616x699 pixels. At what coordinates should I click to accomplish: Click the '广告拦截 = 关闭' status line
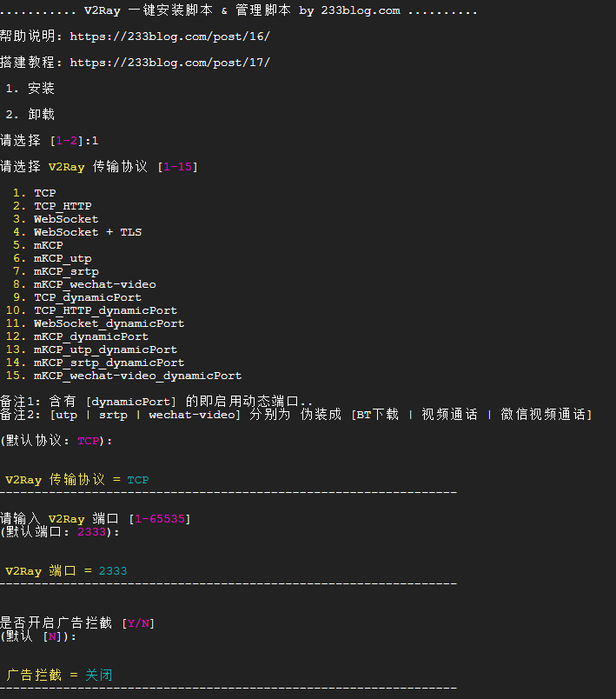coord(59,676)
